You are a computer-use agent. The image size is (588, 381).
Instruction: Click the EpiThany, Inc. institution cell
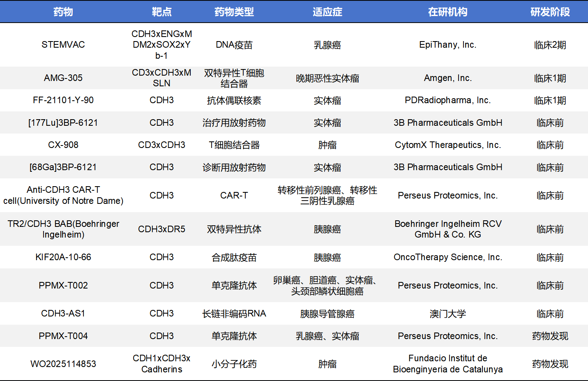[447, 45]
